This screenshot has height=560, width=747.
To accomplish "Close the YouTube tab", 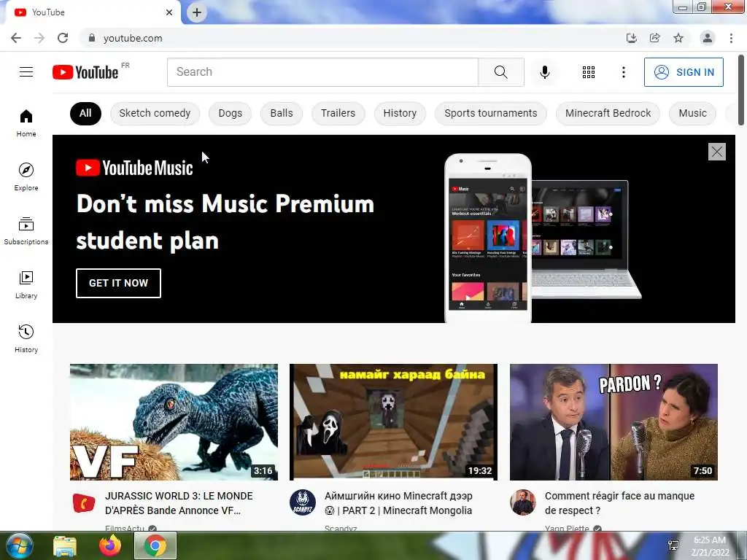I will point(169,12).
